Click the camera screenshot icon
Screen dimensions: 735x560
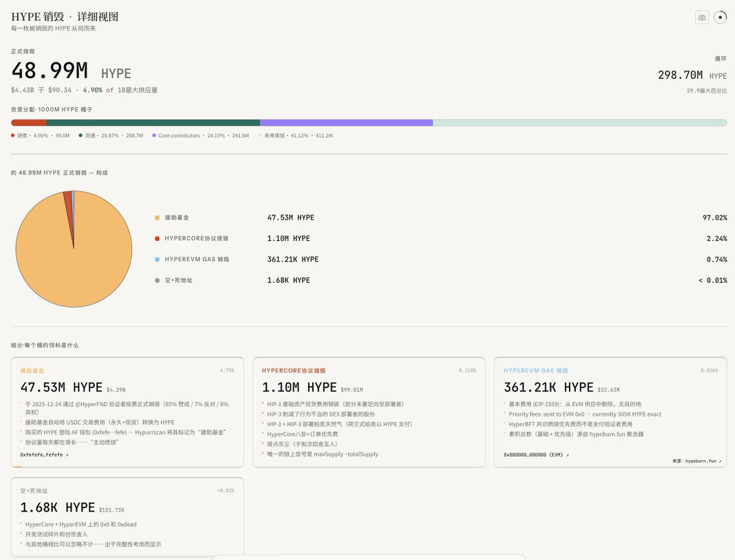point(702,18)
